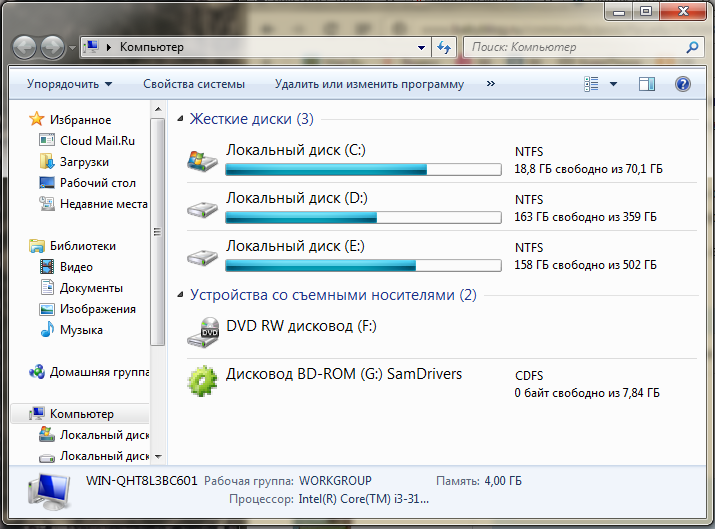Click the computer icon in address bar

pos(92,47)
